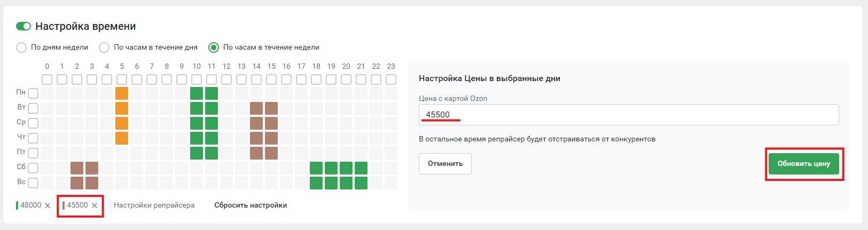Click the Отменить button
Screen dimensions: 868x230
445,164
